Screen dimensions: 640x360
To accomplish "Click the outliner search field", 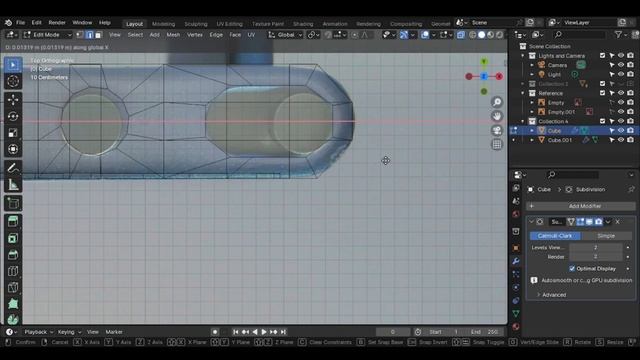I will 580,35.
